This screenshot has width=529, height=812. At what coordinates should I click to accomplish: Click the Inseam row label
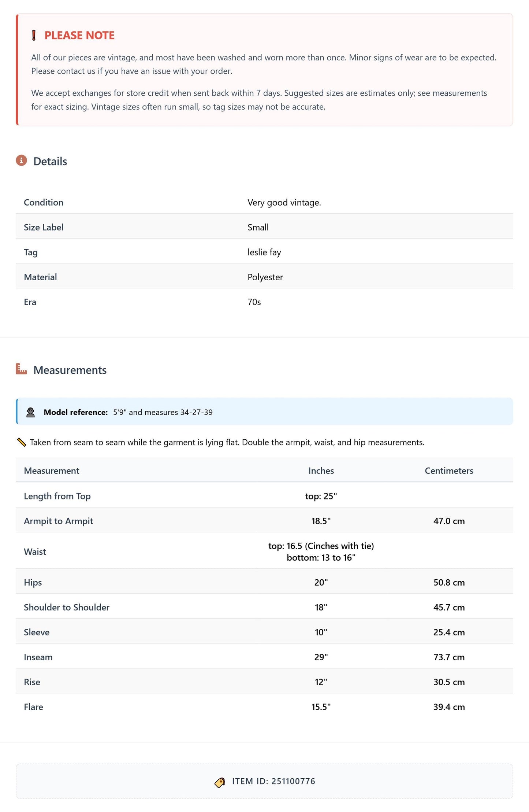coord(38,657)
